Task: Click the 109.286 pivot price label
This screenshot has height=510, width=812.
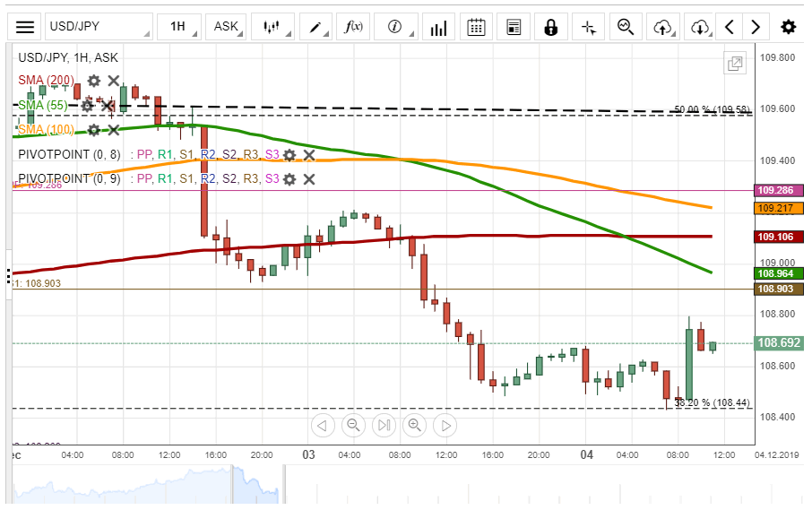Action: coord(778,191)
